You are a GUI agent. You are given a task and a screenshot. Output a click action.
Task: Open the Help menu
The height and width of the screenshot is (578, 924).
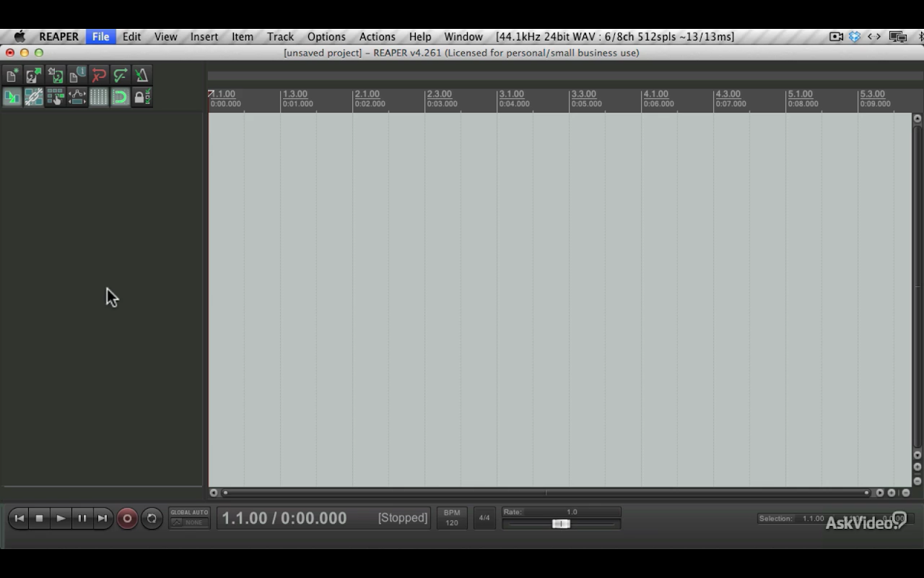(x=420, y=37)
